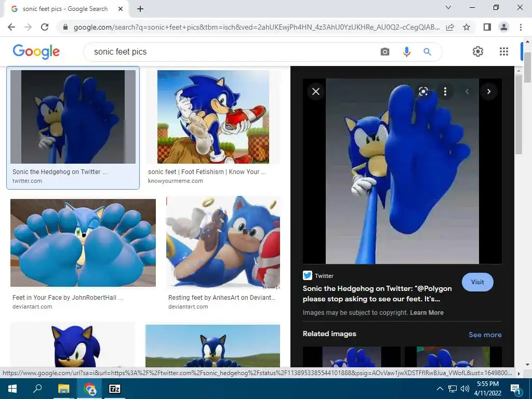Search by image camera icon

pos(385,51)
